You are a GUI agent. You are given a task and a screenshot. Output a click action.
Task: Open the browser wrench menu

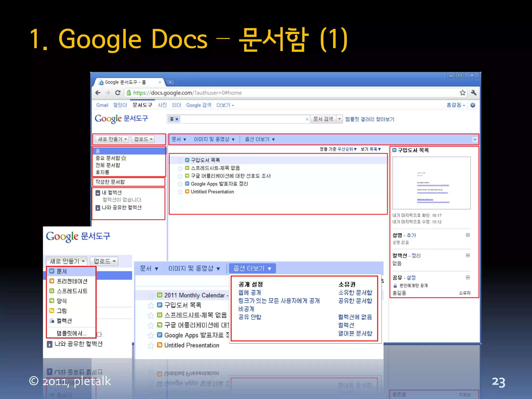pyautogui.click(x=474, y=93)
